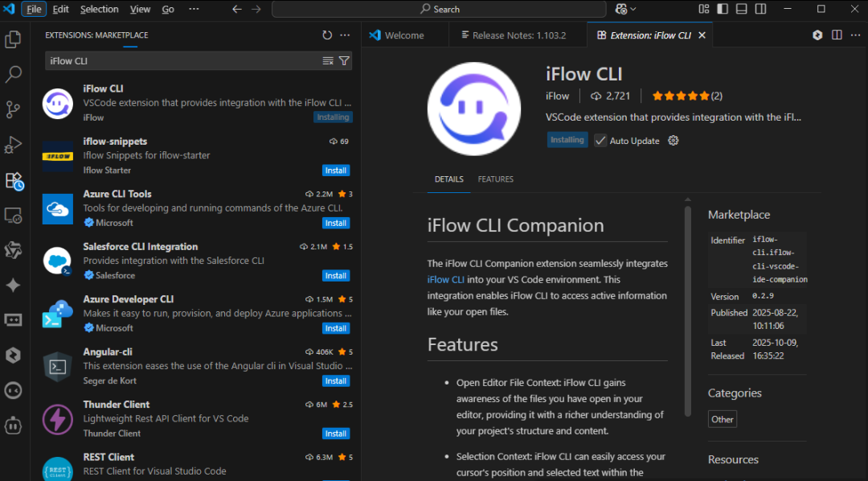The width and height of the screenshot is (868, 481).
Task: Open the iFlow CLI link in description
Action: 445,280
